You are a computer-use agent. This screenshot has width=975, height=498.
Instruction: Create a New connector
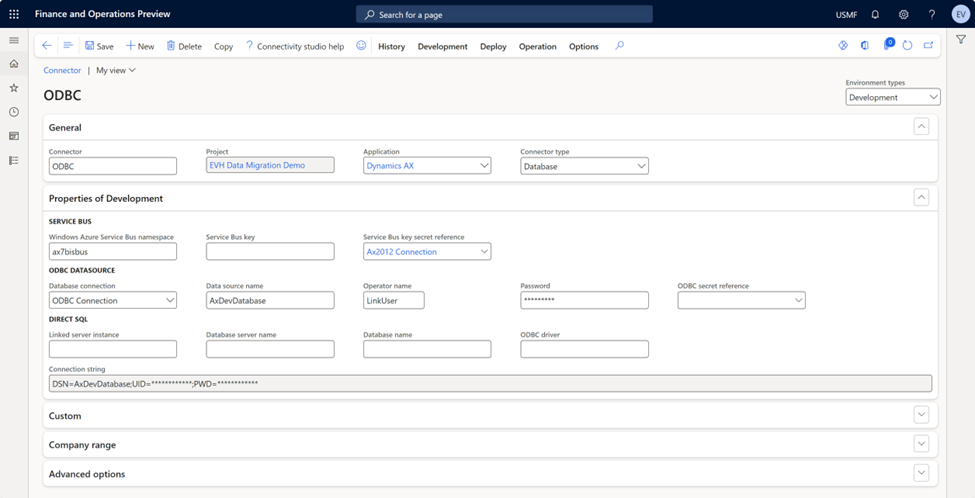140,46
